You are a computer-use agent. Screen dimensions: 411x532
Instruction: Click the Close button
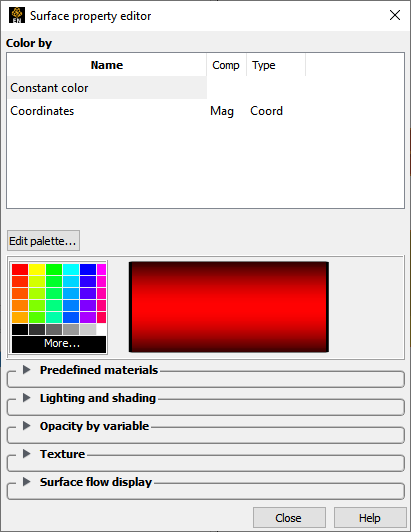tap(289, 518)
